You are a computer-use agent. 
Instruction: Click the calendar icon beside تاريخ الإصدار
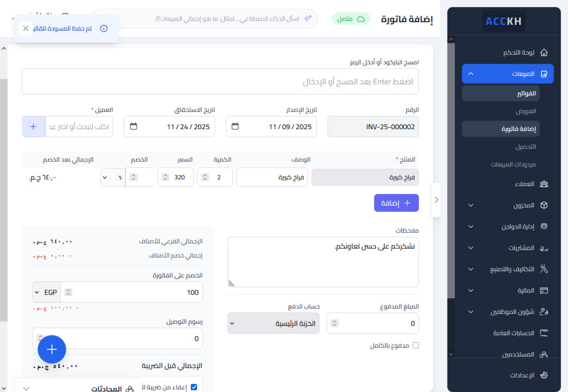point(236,126)
